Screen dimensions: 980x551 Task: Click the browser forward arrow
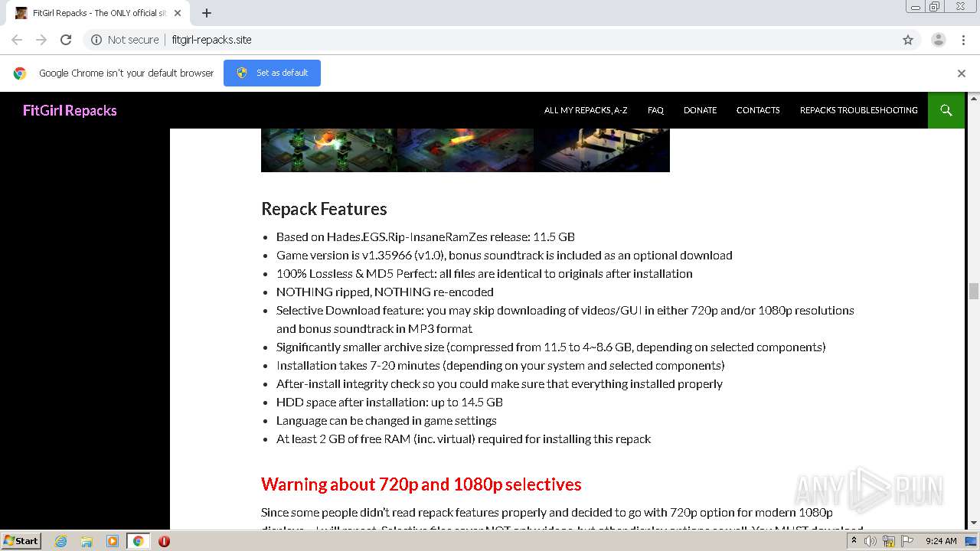pyautogui.click(x=41, y=40)
